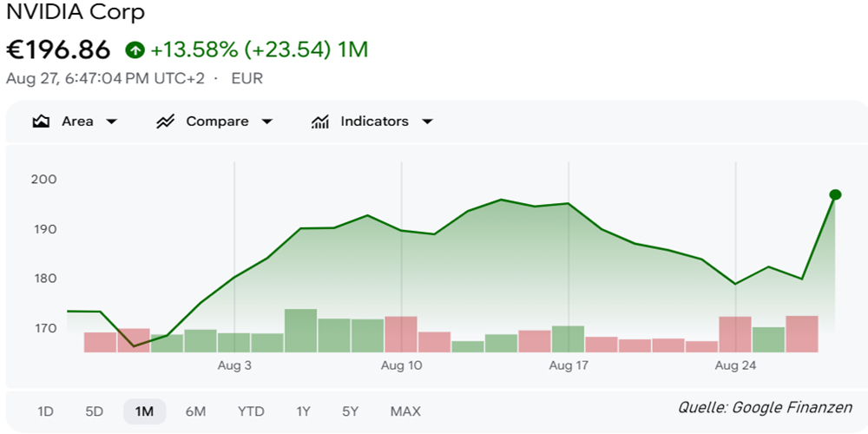Click the Compare lines icon
The height and width of the screenshot is (434, 868).
coord(165,122)
